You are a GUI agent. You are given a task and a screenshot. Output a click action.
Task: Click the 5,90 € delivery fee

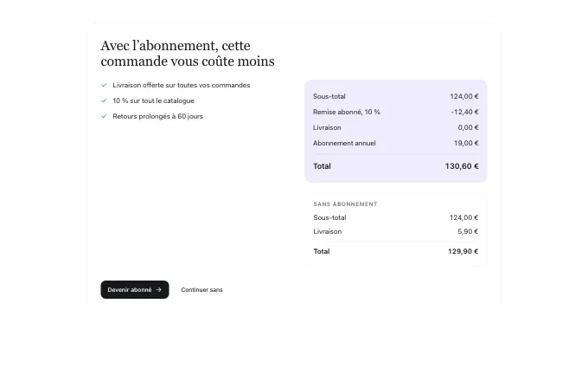pos(468,232)
